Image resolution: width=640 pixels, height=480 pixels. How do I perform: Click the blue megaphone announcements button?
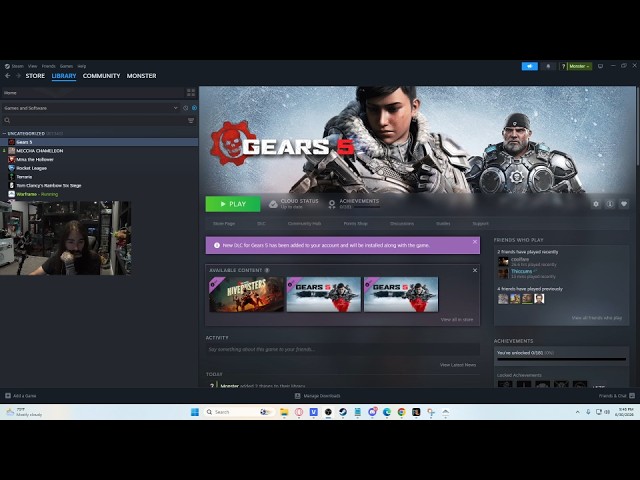(529, 66)
